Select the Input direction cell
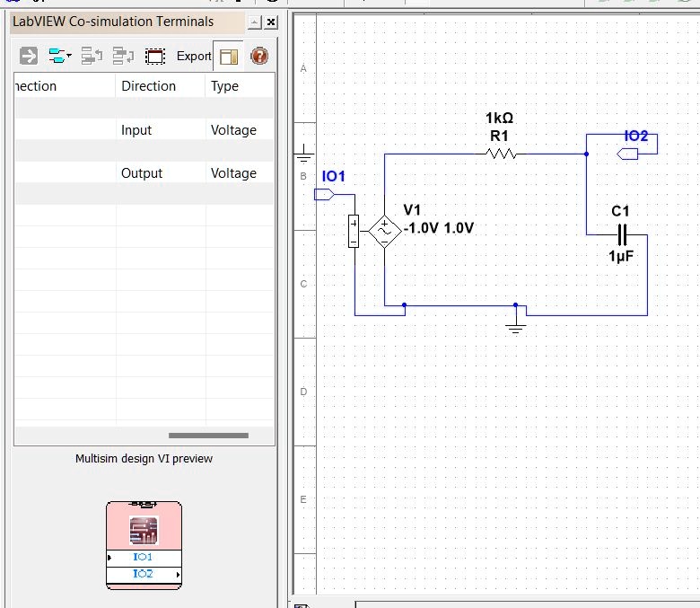The width and height of the screenshot is (700, 608). (136, 130)
